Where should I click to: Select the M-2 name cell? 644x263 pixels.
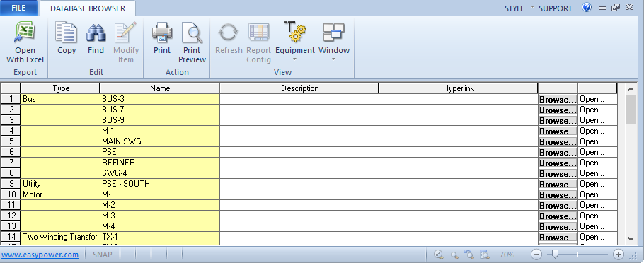click(160, 205)
